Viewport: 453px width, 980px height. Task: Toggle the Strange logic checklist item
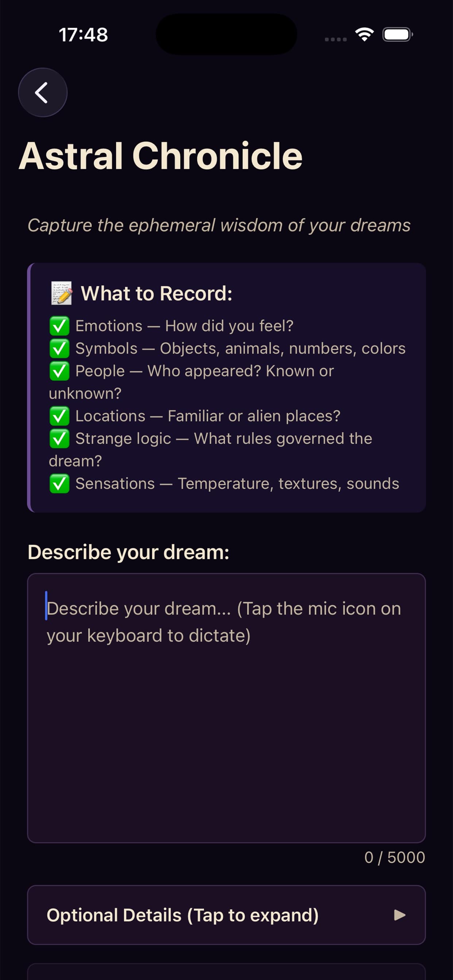point(59,438)
